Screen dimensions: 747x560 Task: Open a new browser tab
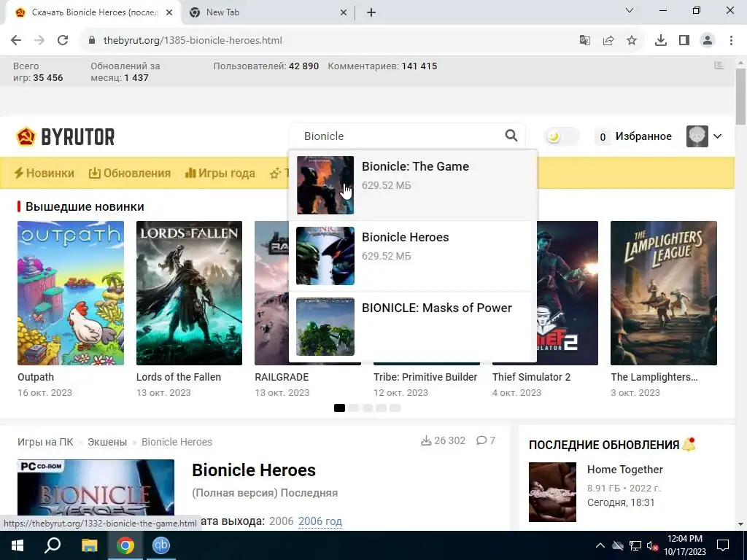(x=371, y=12)
